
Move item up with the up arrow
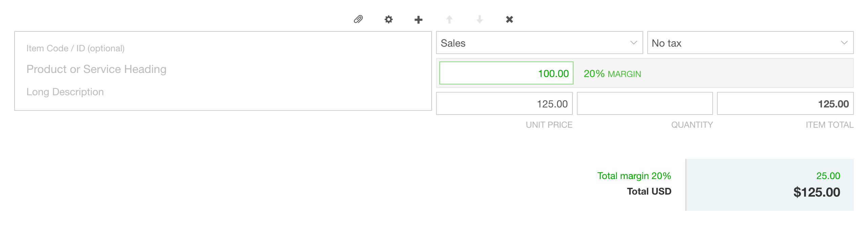tap(449, 19)
